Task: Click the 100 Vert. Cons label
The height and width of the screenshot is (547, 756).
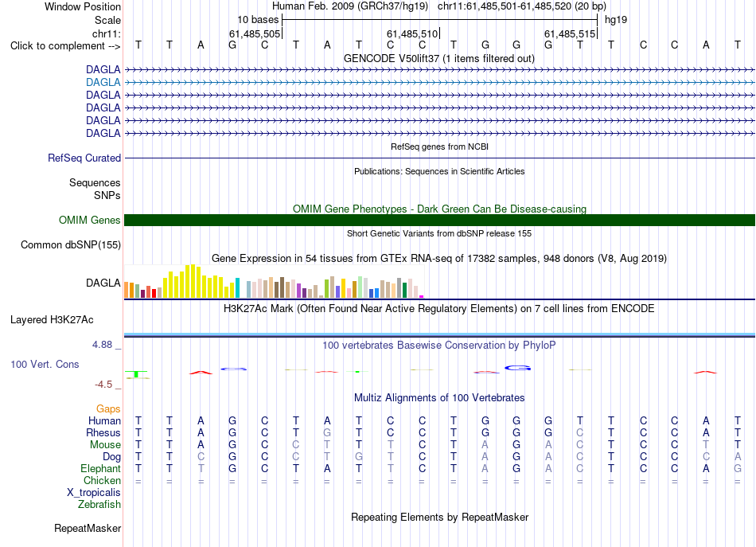Action: [45, 364]
